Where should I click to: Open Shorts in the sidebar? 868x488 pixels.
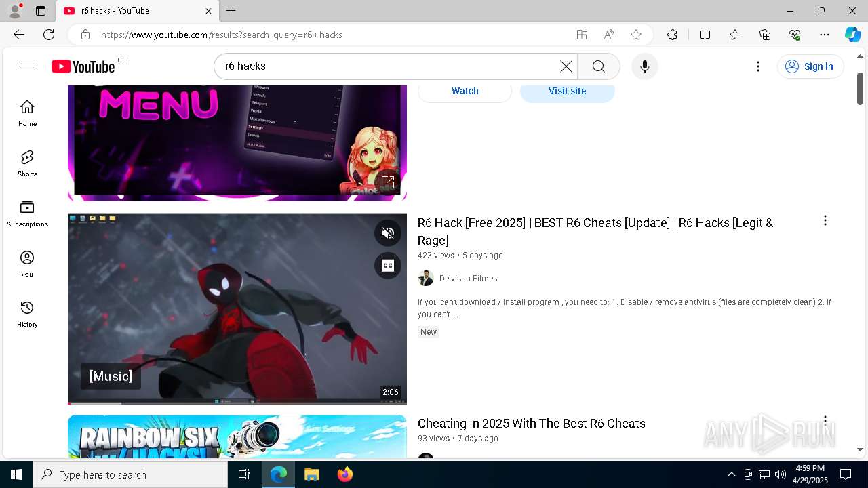(27, 163)
